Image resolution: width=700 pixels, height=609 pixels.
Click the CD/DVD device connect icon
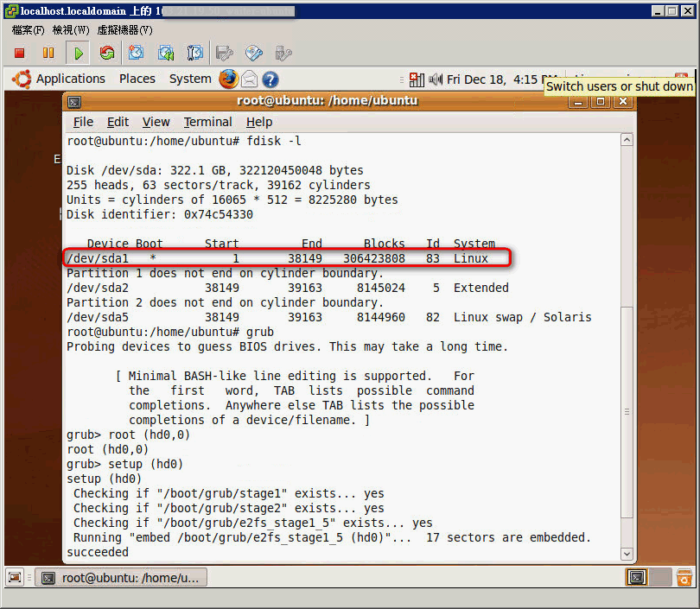pos(253,53)
